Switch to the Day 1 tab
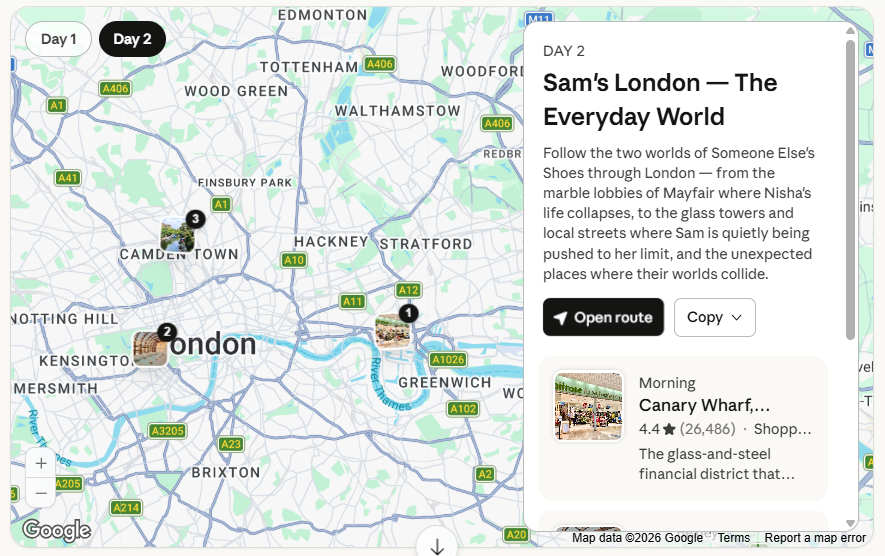This screenshot has width=885, height=556. click(x=59, y=39)
